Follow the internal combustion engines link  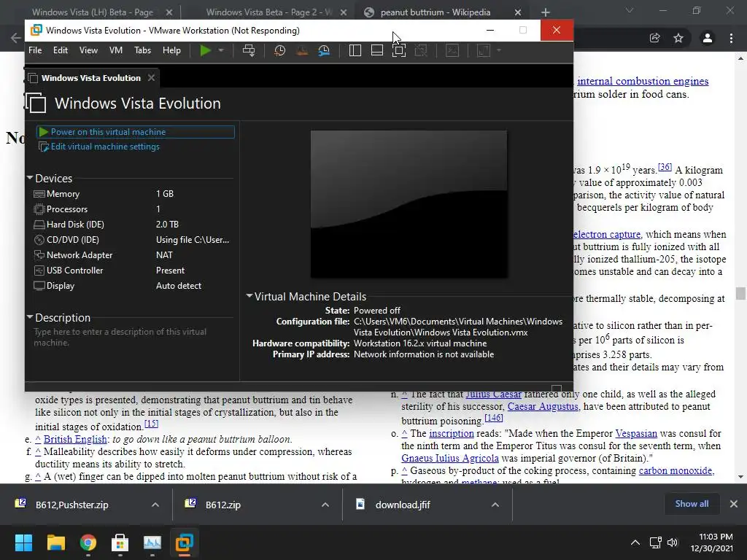tap(643, 81)
